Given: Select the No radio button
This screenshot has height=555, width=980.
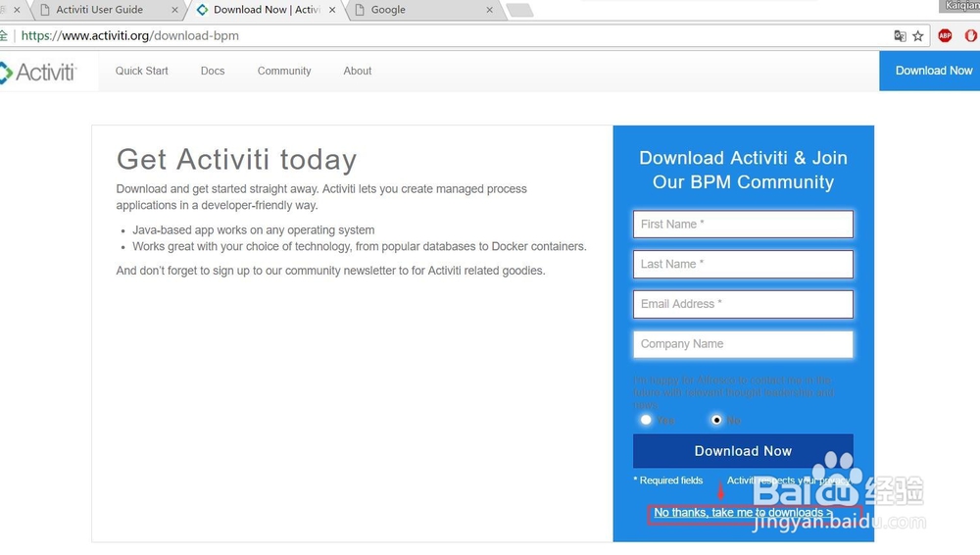Looking at the screenshot, I should point(716,420).
